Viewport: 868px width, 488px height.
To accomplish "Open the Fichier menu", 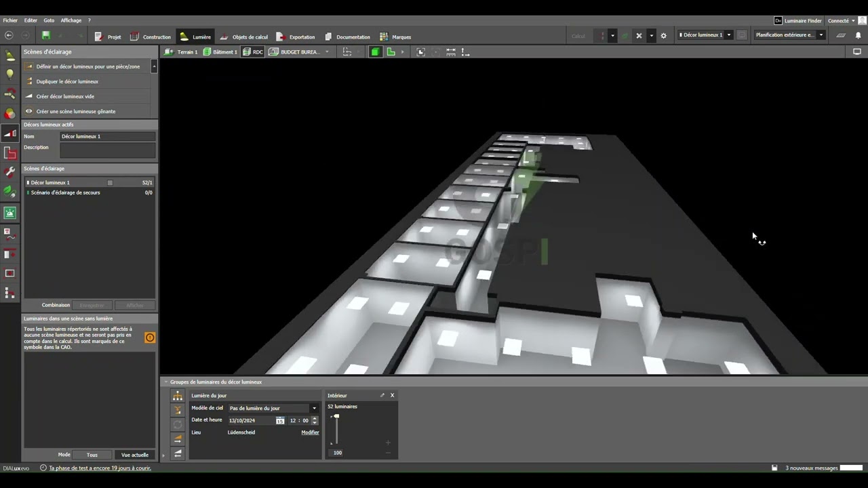I will pos(10,21).
